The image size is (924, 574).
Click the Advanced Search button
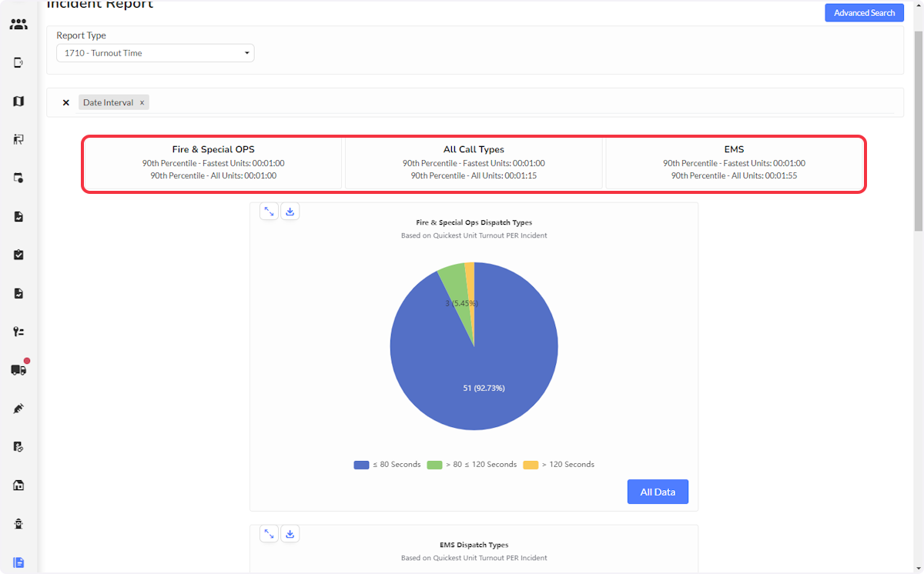click(864, 12)
